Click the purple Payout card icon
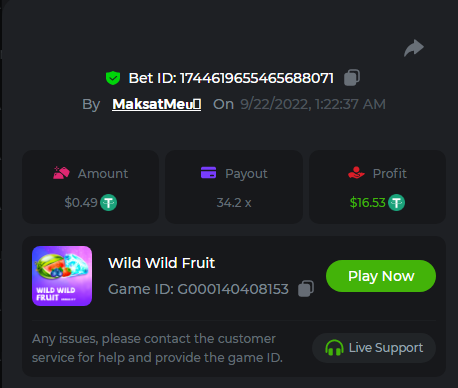 click(x=209, y=173)
